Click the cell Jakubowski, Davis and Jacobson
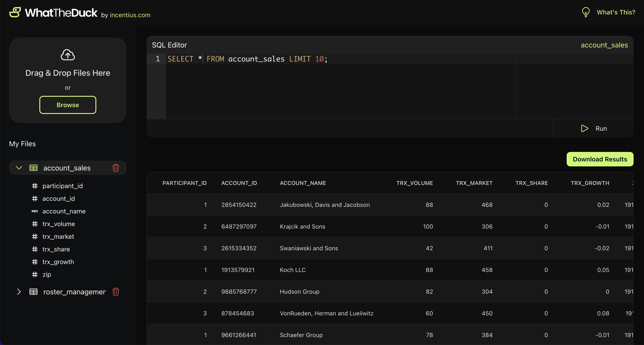The image size is (644, 345). [x=325, y=205]
